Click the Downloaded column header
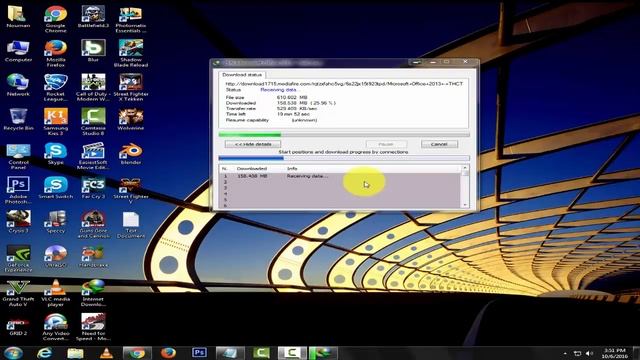This screenshot has width=640, height=360. tap(251, 168)
